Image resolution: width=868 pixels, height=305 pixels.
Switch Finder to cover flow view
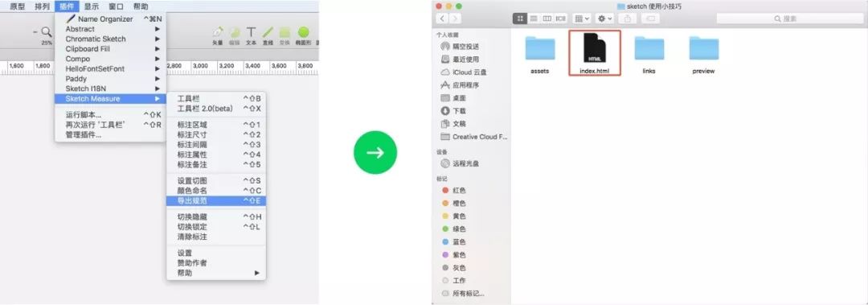point(560,19)
